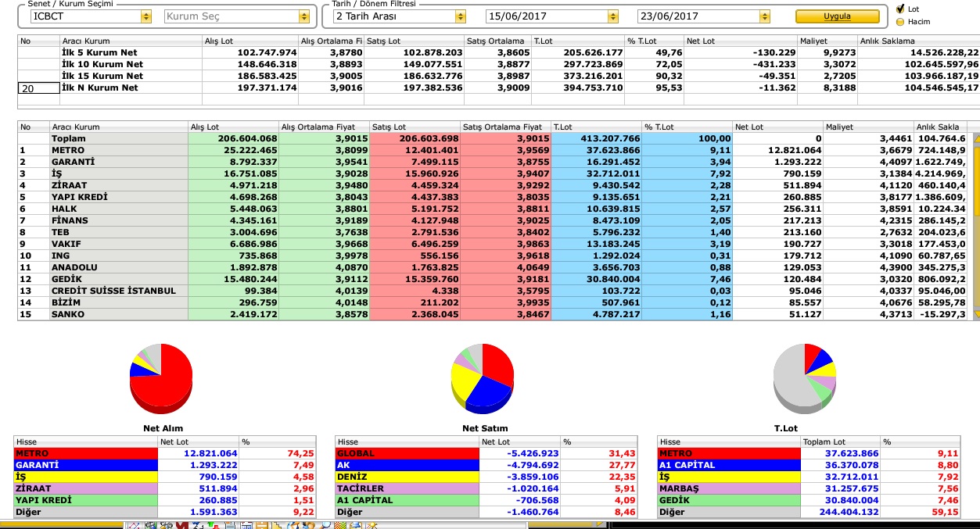Select the VAKIF broker row

pyautogui.click(x=493, y=244)
